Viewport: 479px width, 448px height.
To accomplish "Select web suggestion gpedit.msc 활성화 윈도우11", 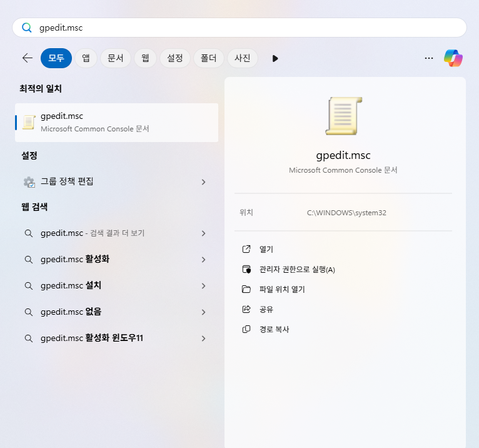I will point(117,339).
